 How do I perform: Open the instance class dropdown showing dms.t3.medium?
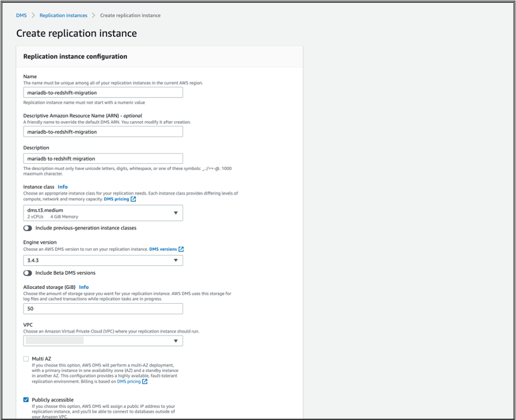[x=103, y=213]
